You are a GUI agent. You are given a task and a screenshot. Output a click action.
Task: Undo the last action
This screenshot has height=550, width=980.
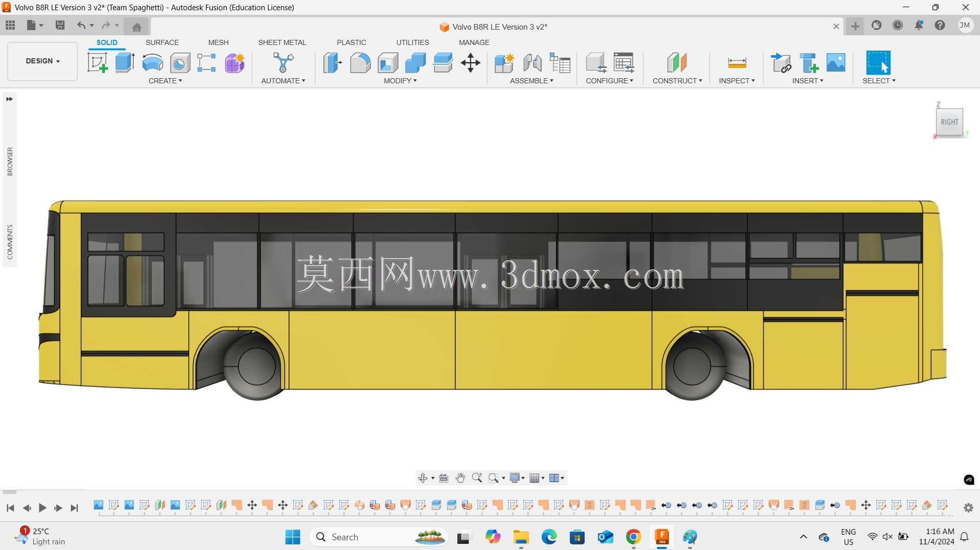click(81, 25)
